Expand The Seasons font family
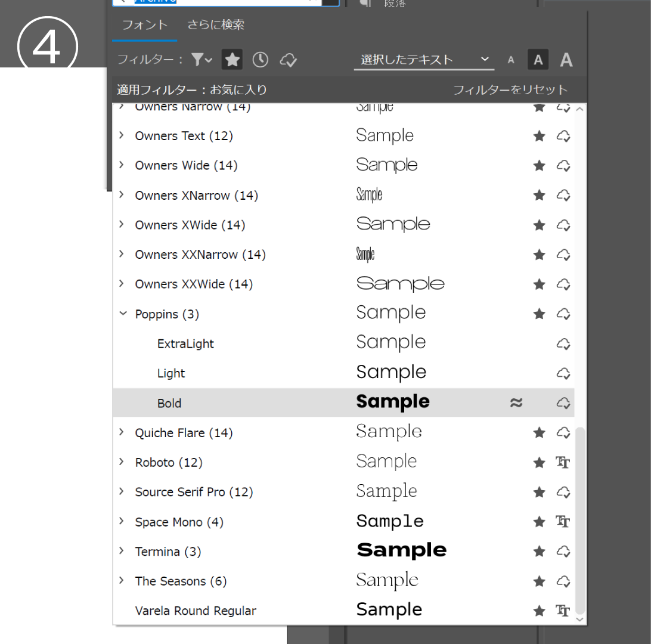Image resolution: width=651 pixels, height=644 pixels. pyautogui.click(x=122, y=580)
